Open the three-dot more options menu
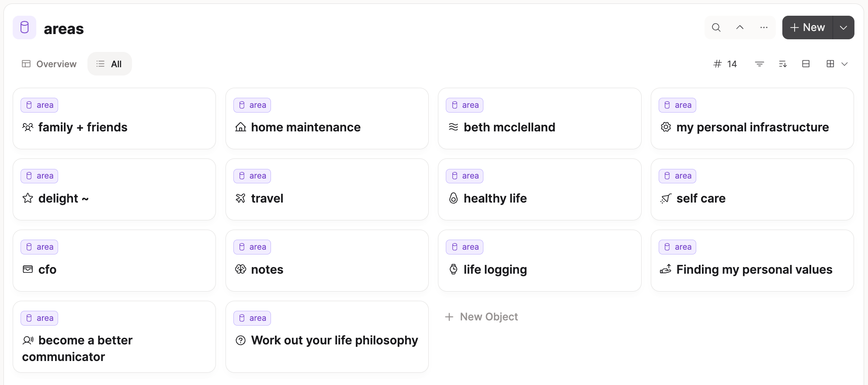 [x=764, y=27]
